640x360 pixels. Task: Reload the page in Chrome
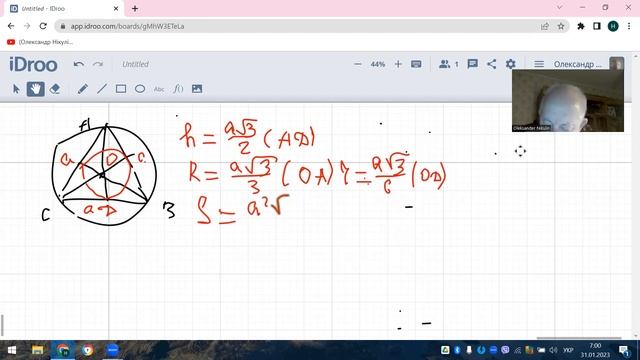43,26
